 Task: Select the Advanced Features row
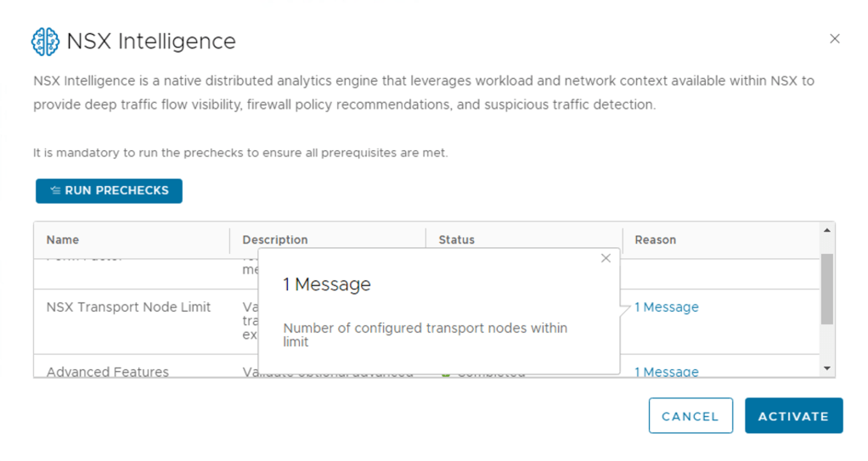pos(108,371)
